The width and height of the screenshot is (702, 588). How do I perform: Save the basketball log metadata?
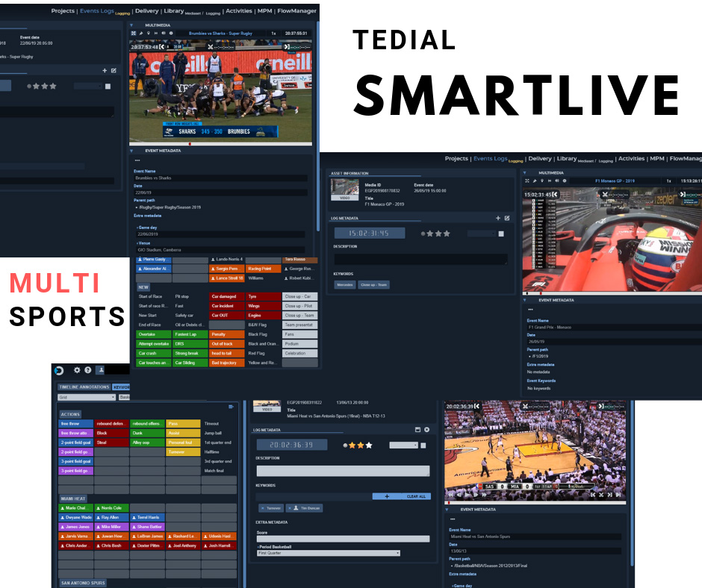pyautogui.click(x=417, y=430)
